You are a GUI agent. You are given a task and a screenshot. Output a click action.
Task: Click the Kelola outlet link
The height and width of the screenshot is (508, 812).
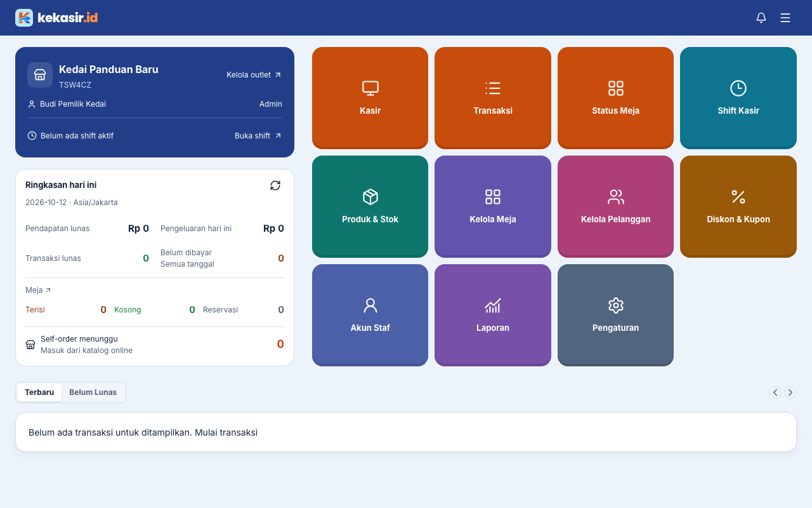(x=254, y=75)
